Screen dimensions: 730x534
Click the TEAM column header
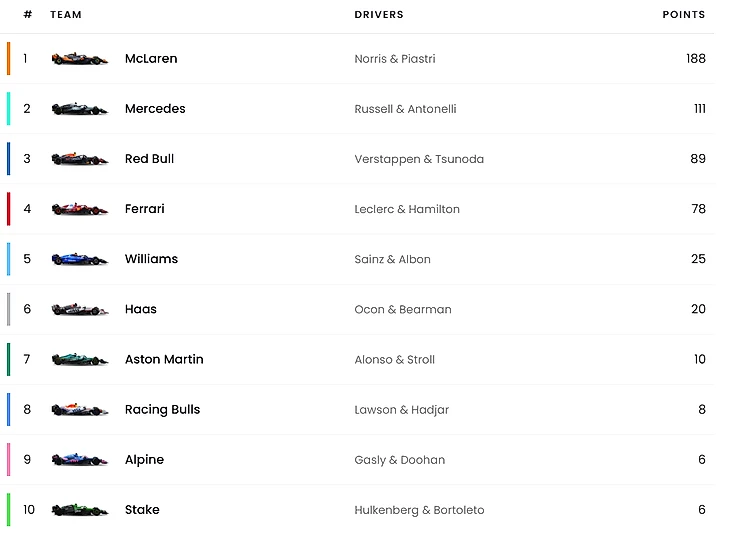(x=66, y=15)
